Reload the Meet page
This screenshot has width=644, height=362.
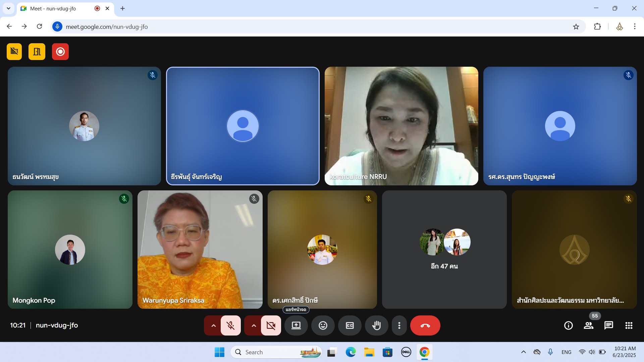click(x=39, y=26)
